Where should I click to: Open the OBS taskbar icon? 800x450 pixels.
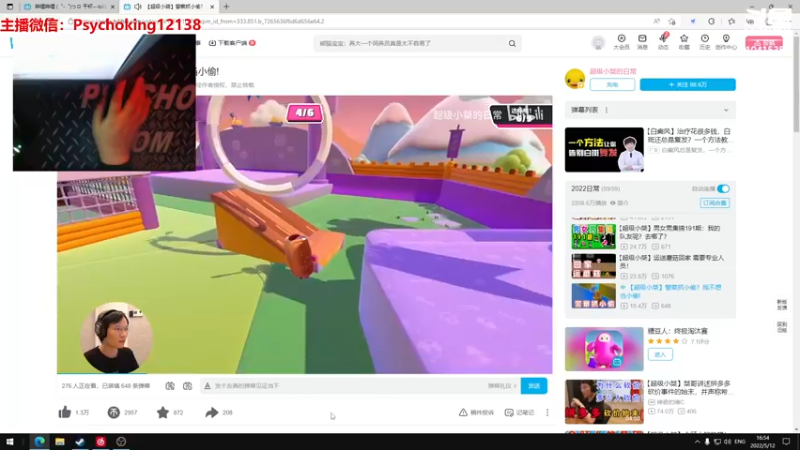coord(121,442)
